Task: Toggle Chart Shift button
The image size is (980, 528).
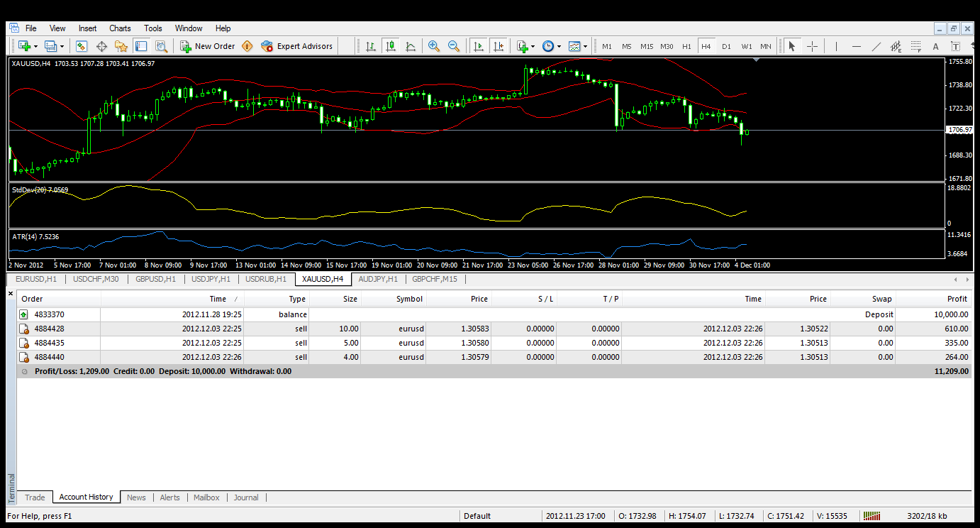Action: [x=499, y=46]
